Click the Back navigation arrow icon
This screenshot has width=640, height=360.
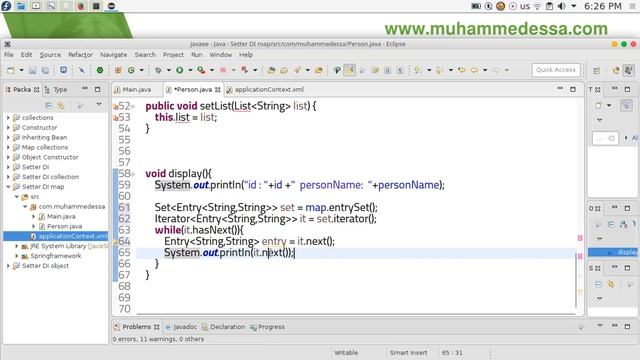pos(475,70)
